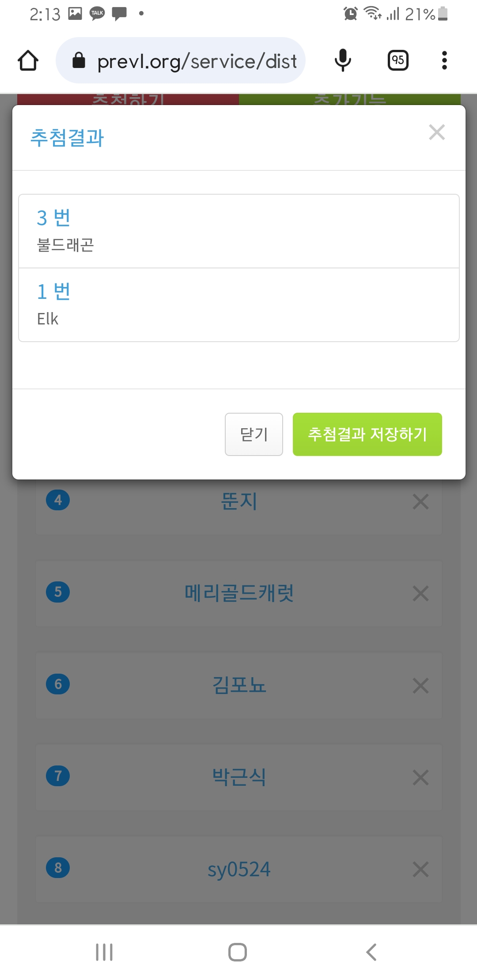Tap participant name 메리골드캐럿
This screenshot has width=477, height=980.
click(x=239, y=593)
